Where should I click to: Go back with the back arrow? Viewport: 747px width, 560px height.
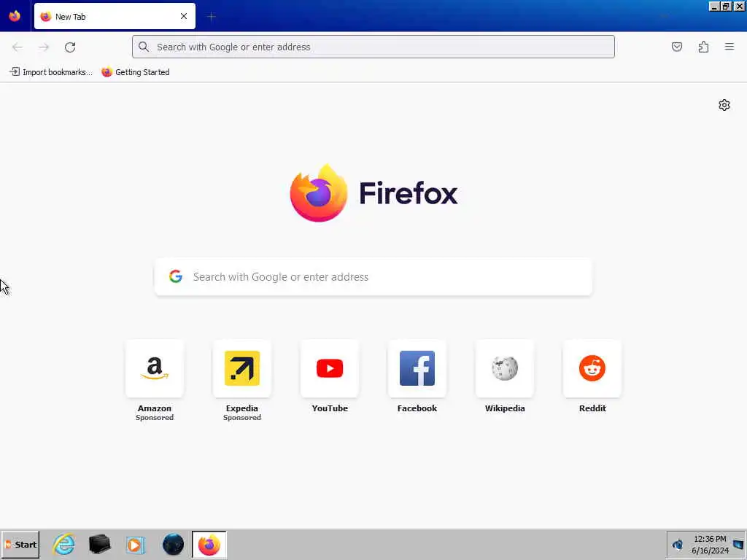(18, 47)
